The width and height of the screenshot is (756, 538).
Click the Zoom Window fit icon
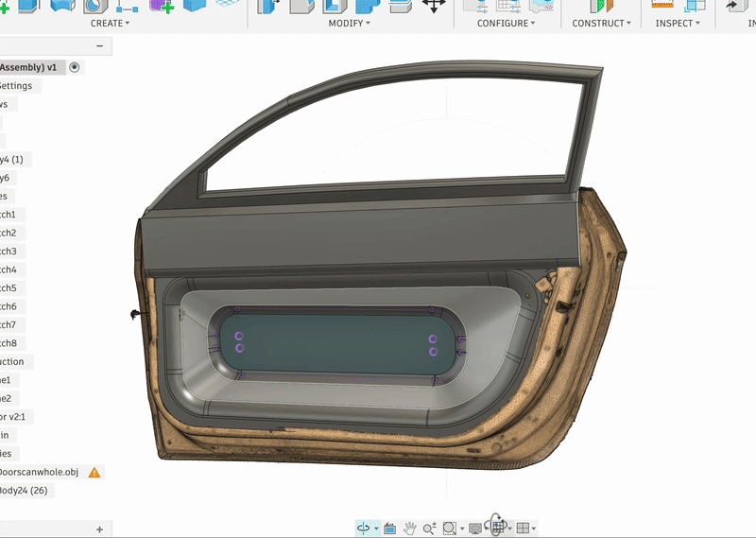[449, 529]
